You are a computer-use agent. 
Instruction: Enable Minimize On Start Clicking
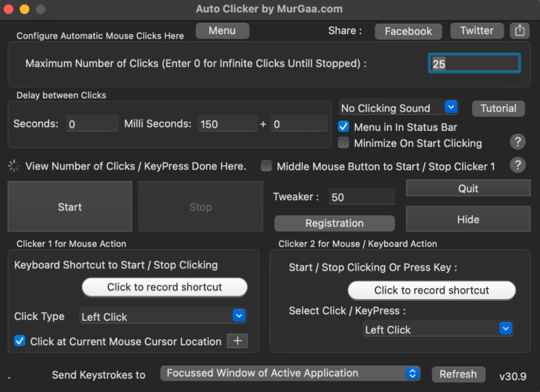coord(343,142)
